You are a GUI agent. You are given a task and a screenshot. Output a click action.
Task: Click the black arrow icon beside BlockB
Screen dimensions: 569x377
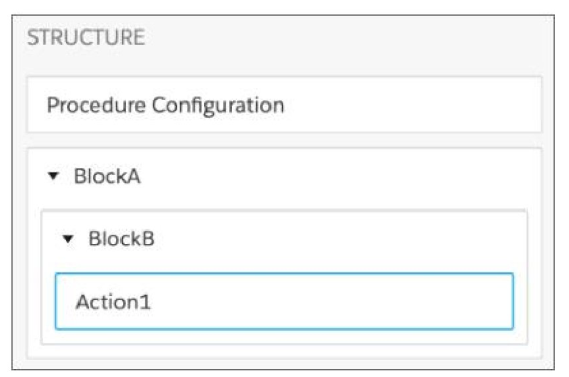point(68,239)
